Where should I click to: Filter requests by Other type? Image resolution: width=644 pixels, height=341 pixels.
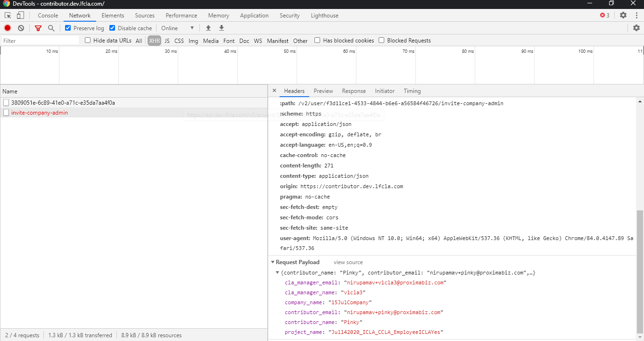(300, 41)
